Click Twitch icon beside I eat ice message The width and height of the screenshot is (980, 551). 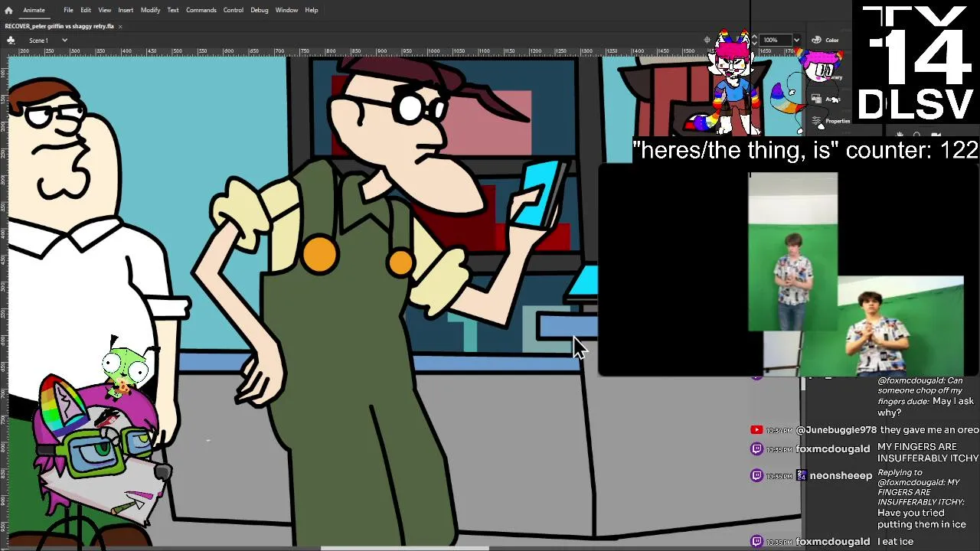pyautogui.click(x=756, y=542)
